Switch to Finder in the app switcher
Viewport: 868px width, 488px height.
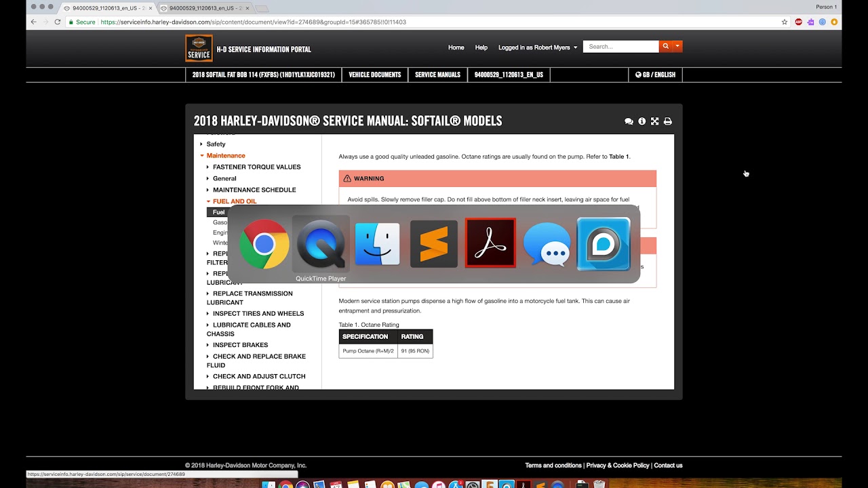click(377, 244)
